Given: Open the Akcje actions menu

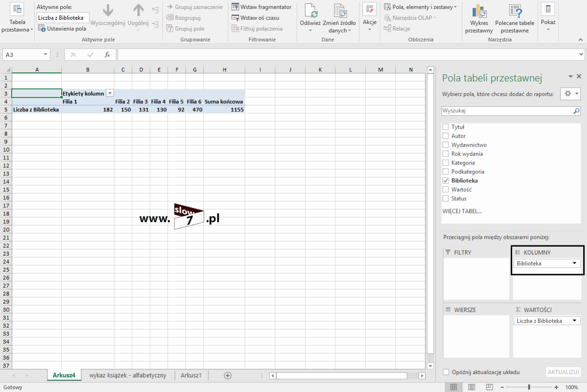Looking at the screenshot, I should tap(370, 16).
